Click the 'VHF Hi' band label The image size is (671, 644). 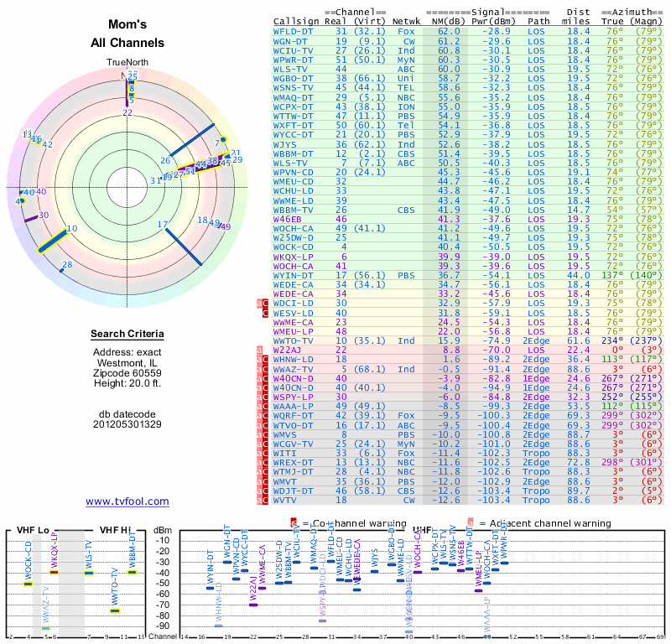tap(115, 530)
